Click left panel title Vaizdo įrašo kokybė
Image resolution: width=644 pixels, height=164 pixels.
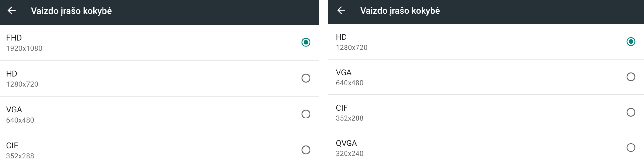tap(71, 11)
